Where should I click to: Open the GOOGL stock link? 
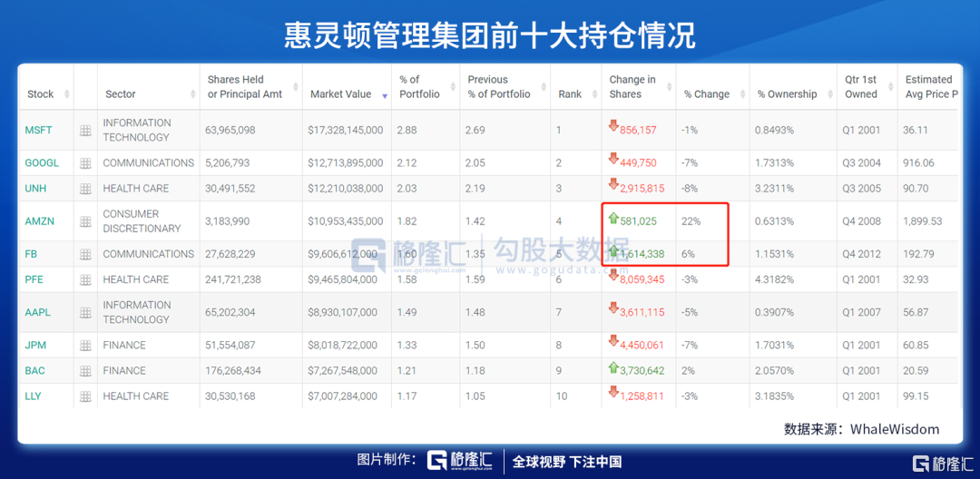click(42, 163)
